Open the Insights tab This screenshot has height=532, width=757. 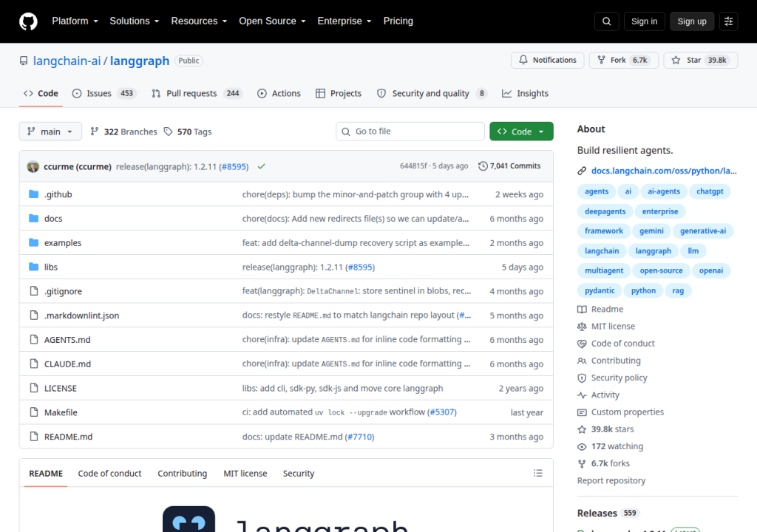point(526,93)
